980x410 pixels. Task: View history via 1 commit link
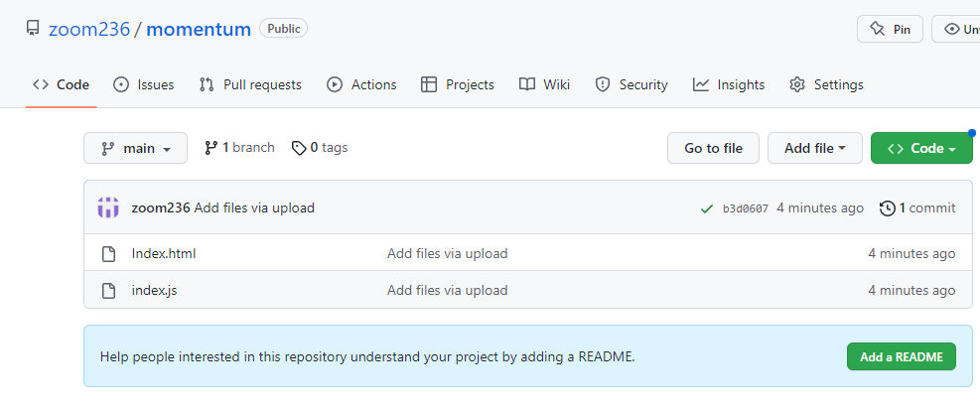(917, 208)
